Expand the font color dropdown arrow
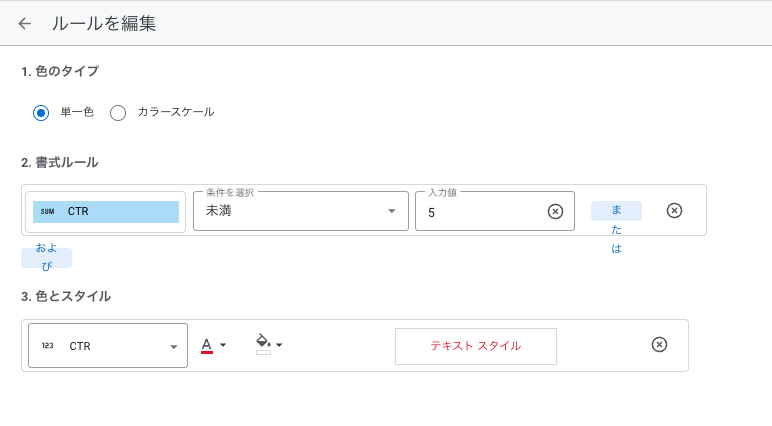Viewport: 772px width, 426px height. pyautogui.click(x=223, y=345)
